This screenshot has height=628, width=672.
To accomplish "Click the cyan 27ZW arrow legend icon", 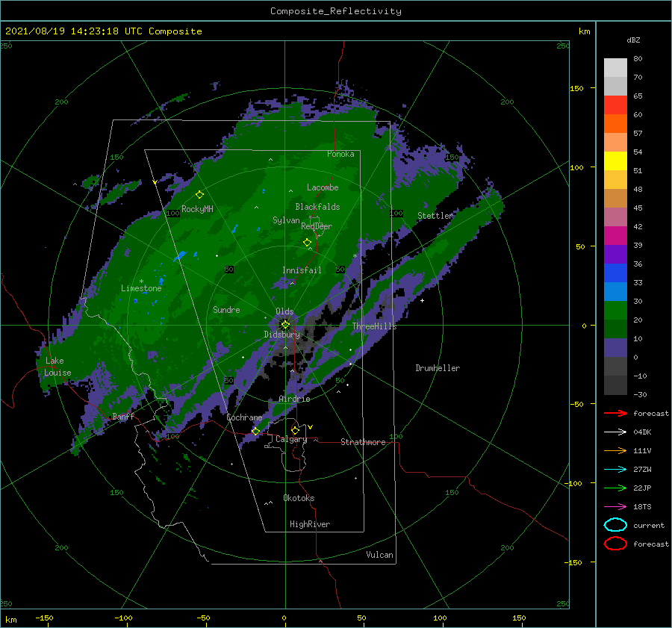I will (615, 470).
